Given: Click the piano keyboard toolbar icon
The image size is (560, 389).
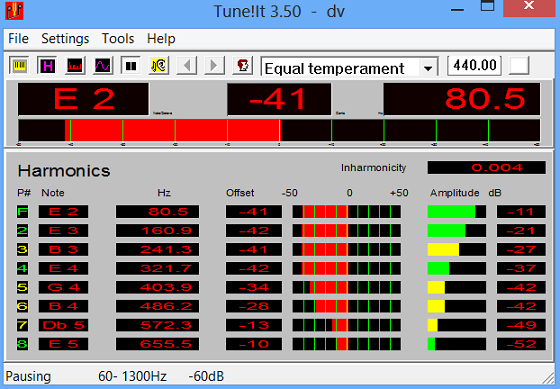Looking at the screenshot, I should (x=19, y=66).
